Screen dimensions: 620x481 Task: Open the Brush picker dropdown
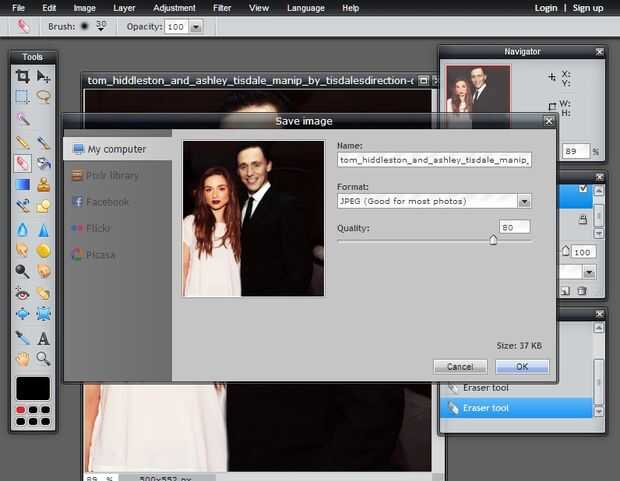point(101,27)
